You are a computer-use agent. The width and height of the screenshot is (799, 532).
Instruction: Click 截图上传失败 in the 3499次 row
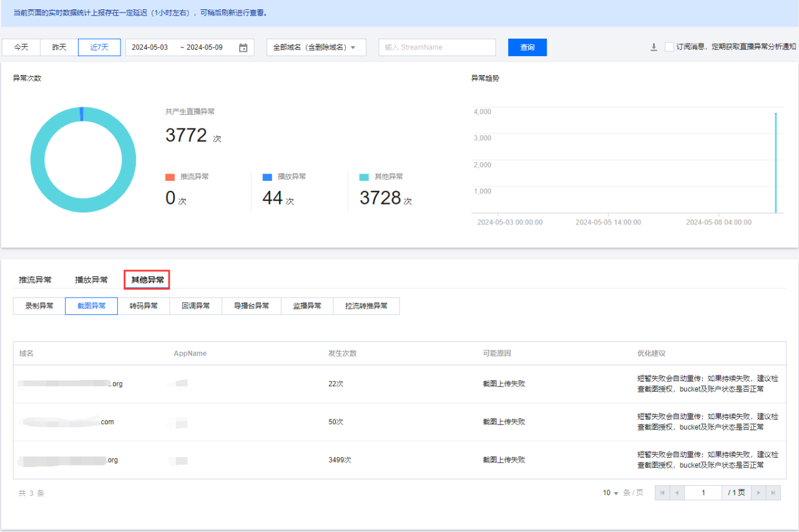click(x=504, y=460)
